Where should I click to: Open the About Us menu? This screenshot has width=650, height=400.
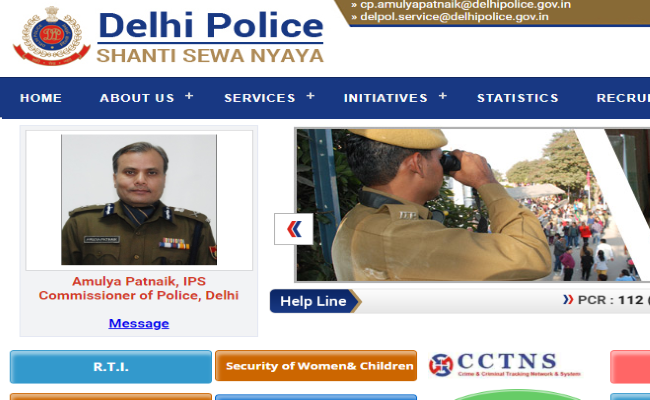click(x=137, y=98)
